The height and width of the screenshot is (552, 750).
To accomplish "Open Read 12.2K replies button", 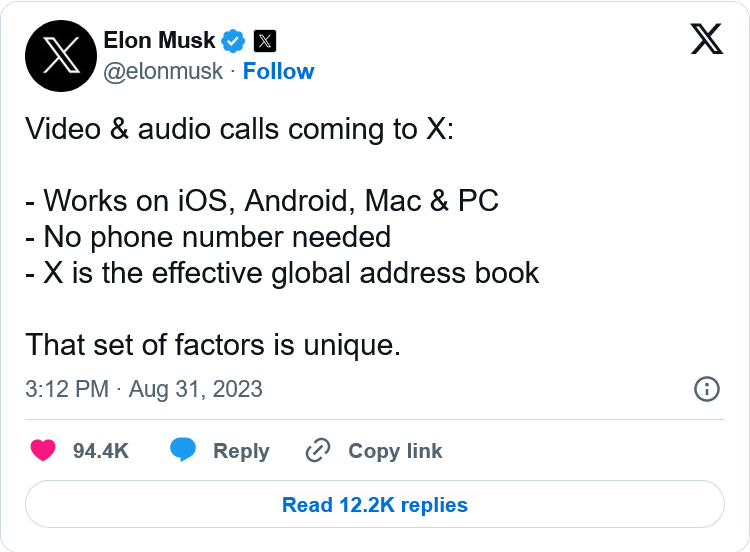I will (x=375, y=505).
